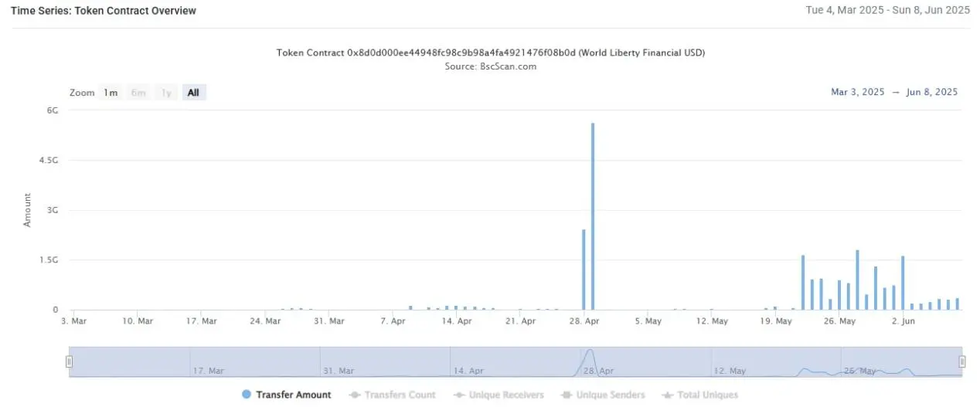Edit the Mar 3, 2025 start date
Screen dimensions: 980x407
[857, 92]
